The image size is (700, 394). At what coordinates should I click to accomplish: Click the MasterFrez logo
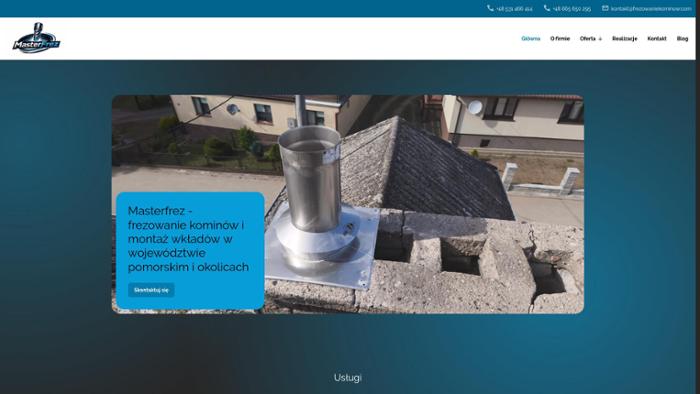[x=36, y=38]
